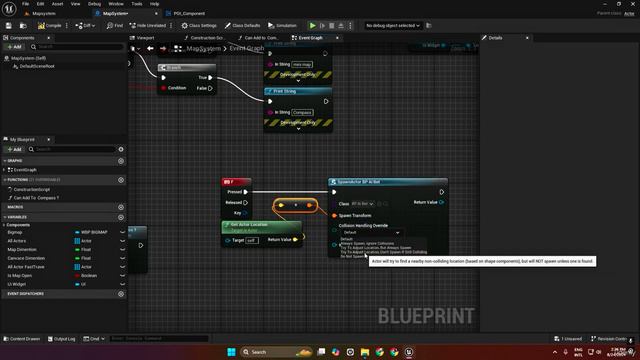Screen dimensions: 640x360
Task: Click the add icon on Macros header
Action: (121, 207)
